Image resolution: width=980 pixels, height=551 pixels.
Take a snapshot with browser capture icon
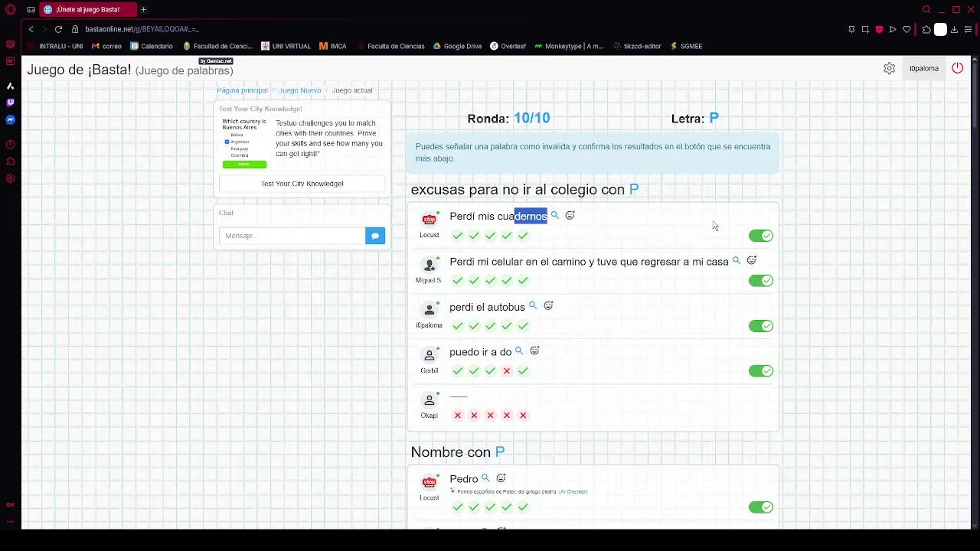point(865,29)
